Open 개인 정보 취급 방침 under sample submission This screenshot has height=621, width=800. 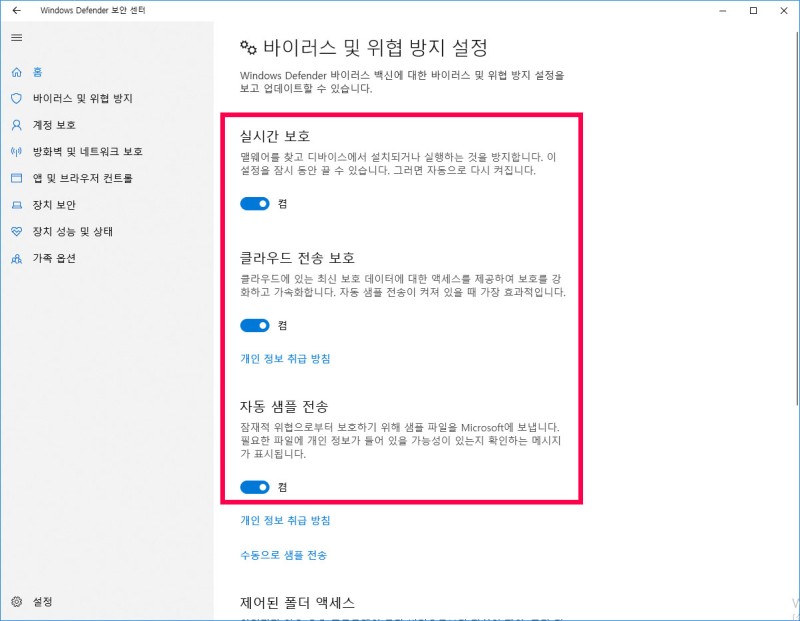[285, 520]
